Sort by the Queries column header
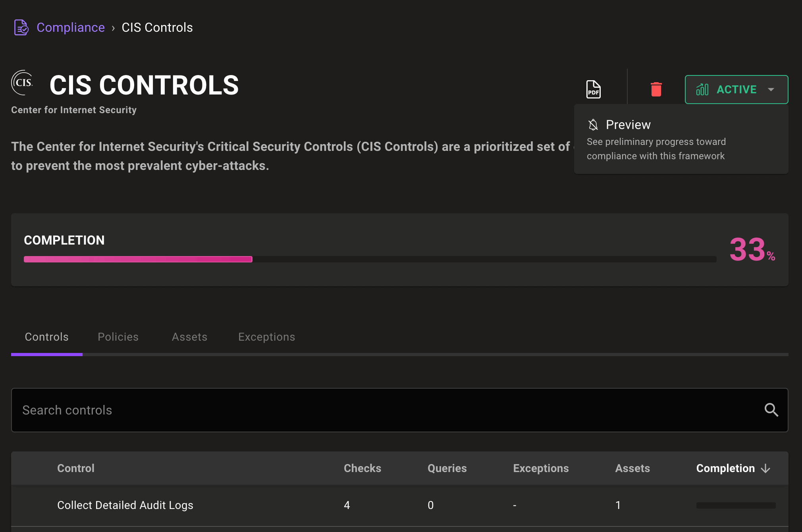This screenshot has height=532, width=802. click(x=447, y=468)
